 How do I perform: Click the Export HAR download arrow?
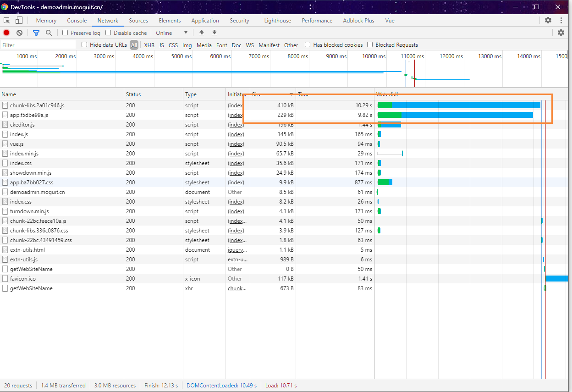(214, 33)
